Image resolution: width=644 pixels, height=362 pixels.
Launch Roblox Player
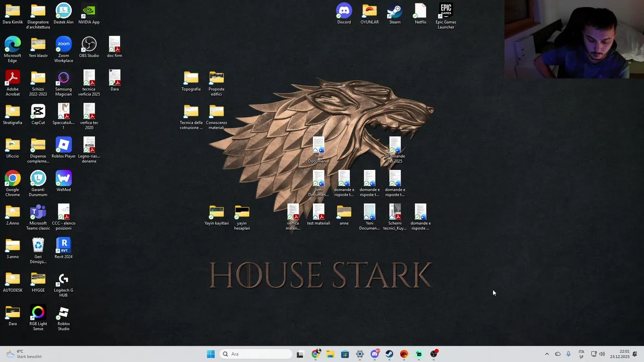point(63,148)
